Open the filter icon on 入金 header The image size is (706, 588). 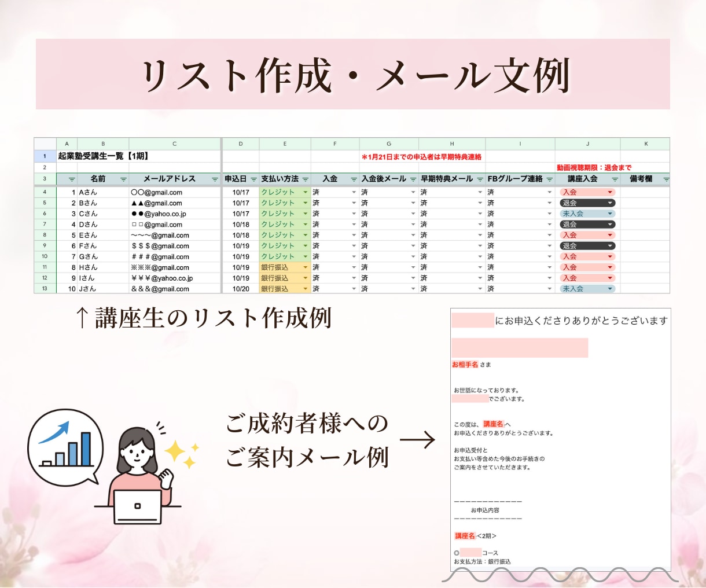coord(354,179)
